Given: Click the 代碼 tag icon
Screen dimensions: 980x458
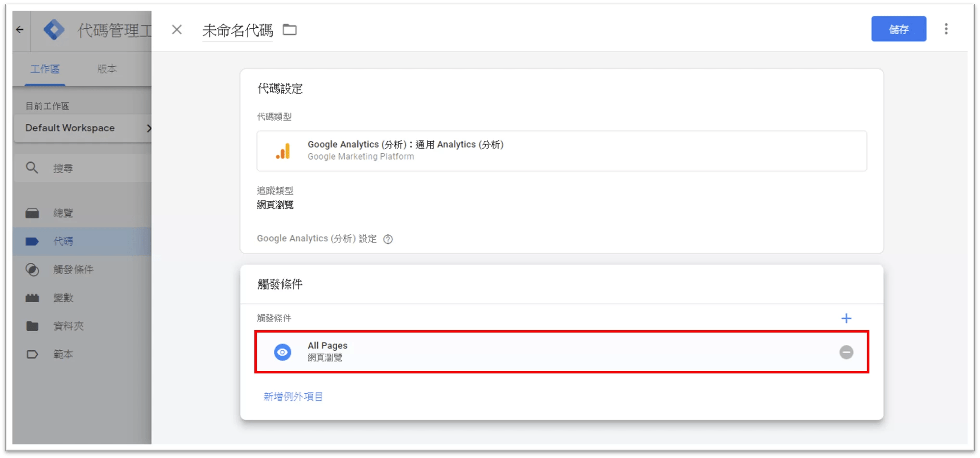Looking at the screenshot, I should click(32, 241).
